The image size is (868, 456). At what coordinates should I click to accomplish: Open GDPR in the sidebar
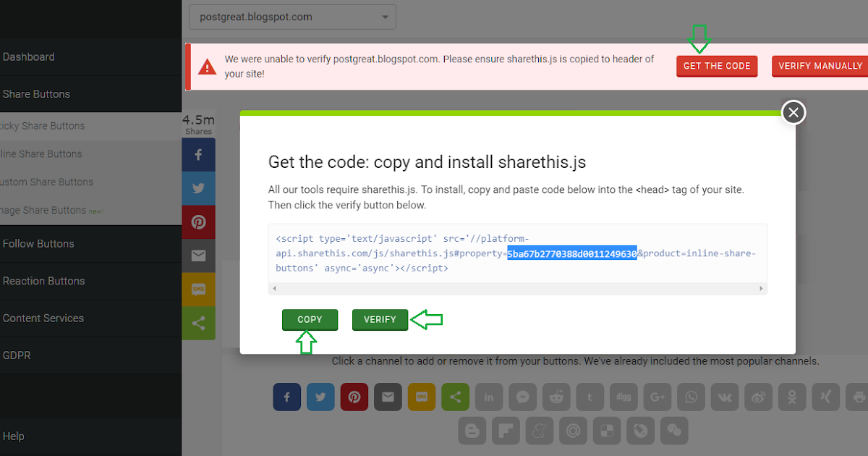(90, 355)
